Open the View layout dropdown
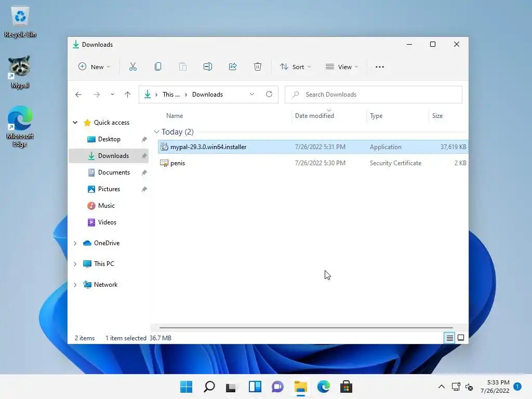 [342, 67]
